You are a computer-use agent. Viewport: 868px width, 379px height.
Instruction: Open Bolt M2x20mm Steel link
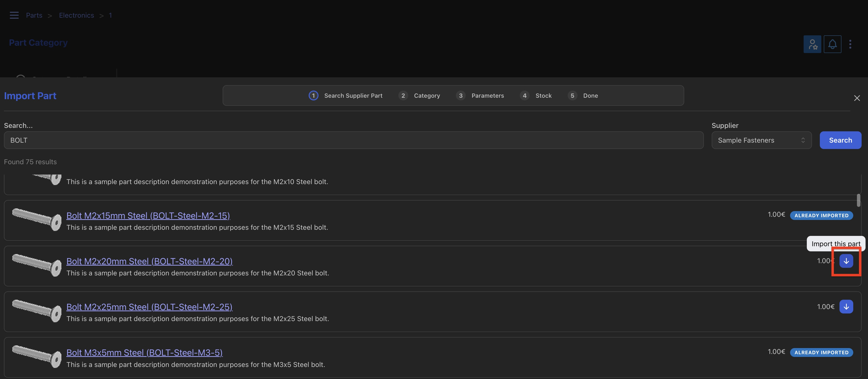pos(149,261)
